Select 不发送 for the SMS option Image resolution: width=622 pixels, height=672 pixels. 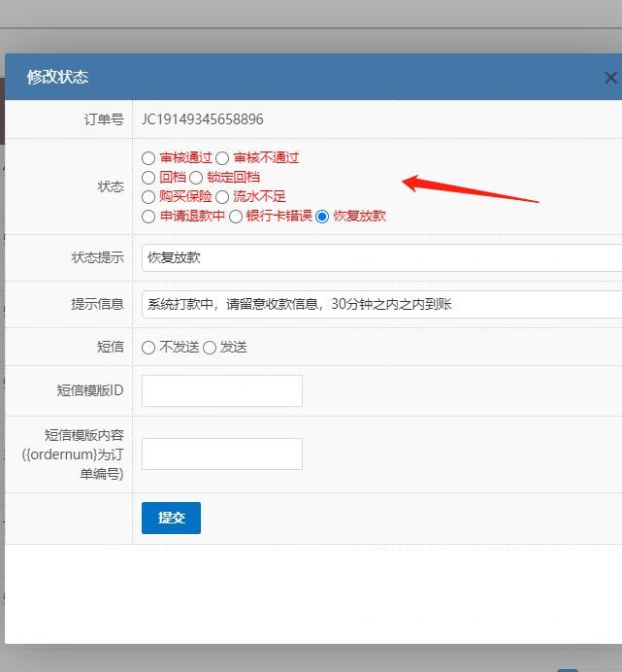pos(148,348)
